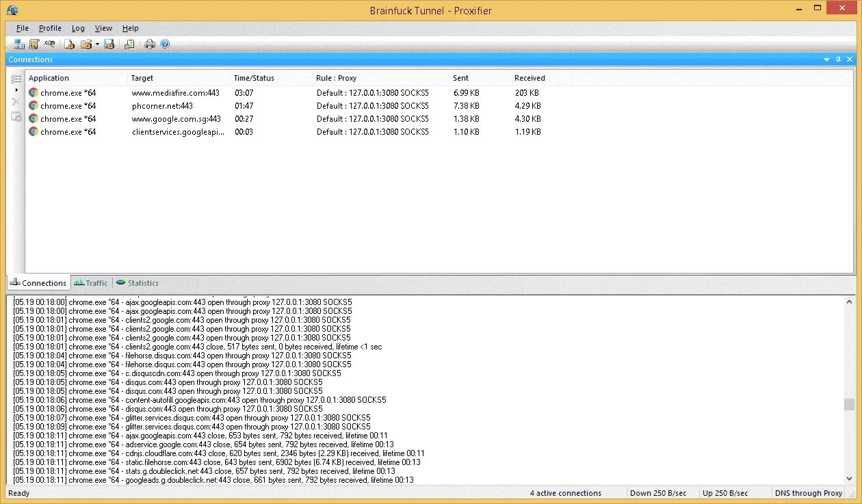The height and width of the screenshot is (504, 862).
Task: Click the cdnjs.cloudflare.com close log line
Action: [x=219, y=453]
